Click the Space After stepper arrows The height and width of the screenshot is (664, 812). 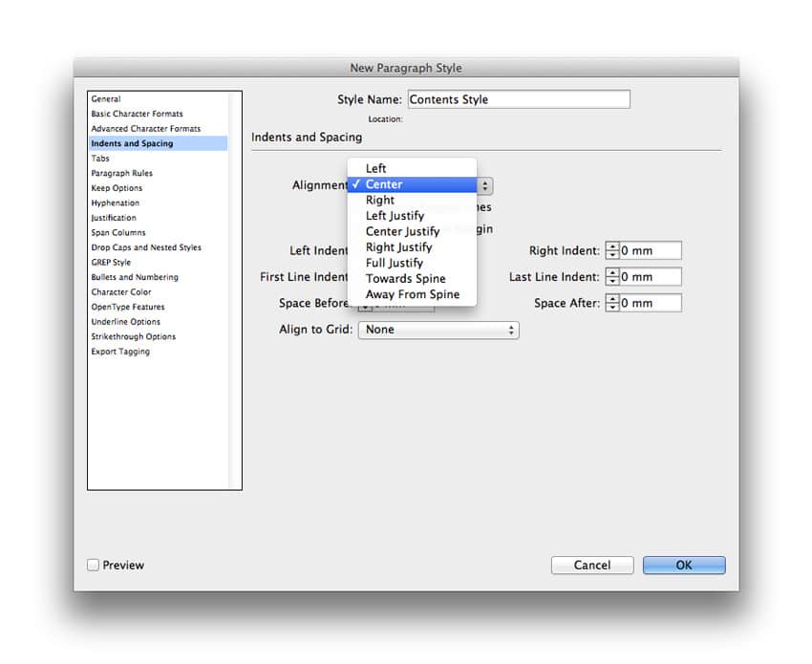612,304
